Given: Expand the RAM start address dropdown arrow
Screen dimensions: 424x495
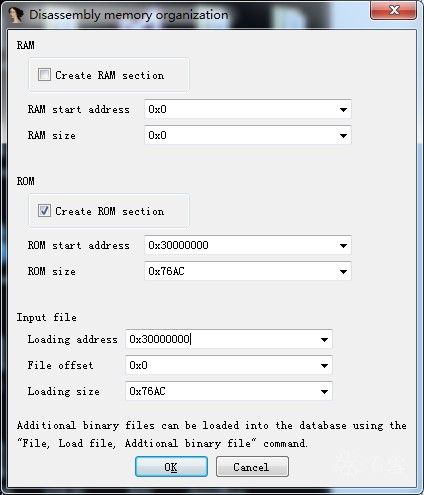Looking at the screenshot, I should (x=343, y=109).
